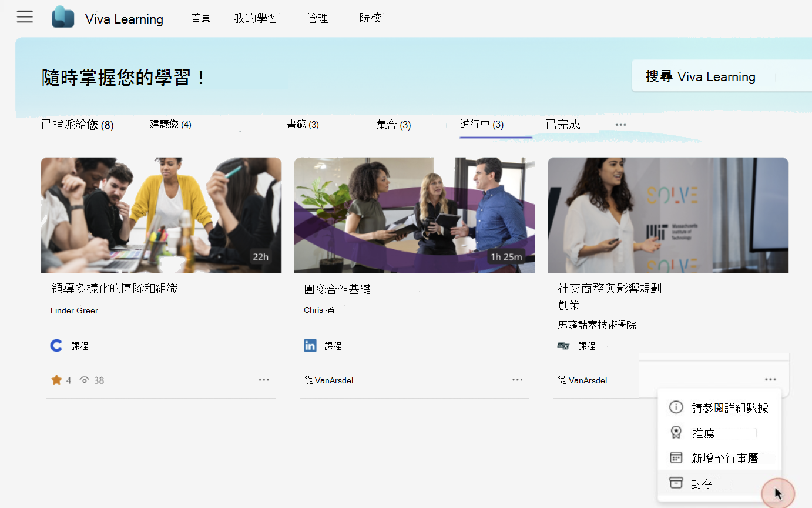Click the 領導多樣化的團隊和組織 course title
This screenshot has width=812, height=508.
[x=115, y=288]
